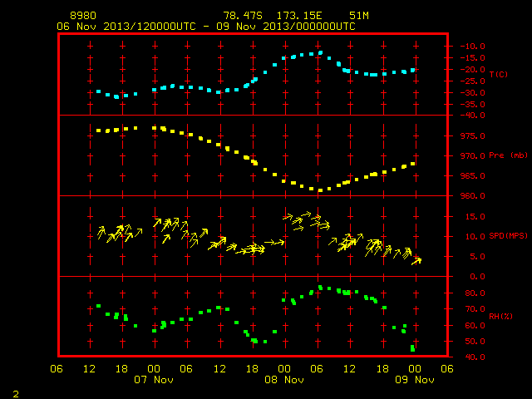Screen dimensions: 532x399
Task: Click the 80.0 humidity tick label
Action: tap(475, 293)
